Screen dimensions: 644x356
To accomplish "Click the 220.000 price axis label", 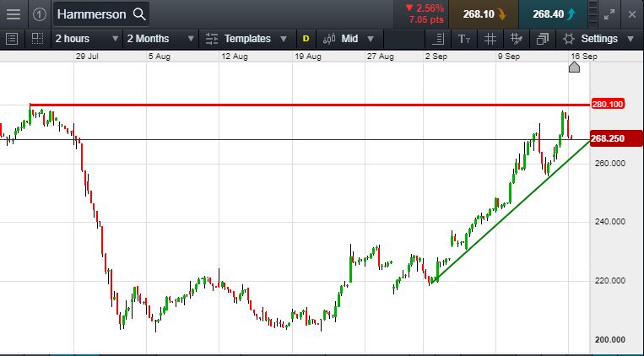I will point(610,281).
